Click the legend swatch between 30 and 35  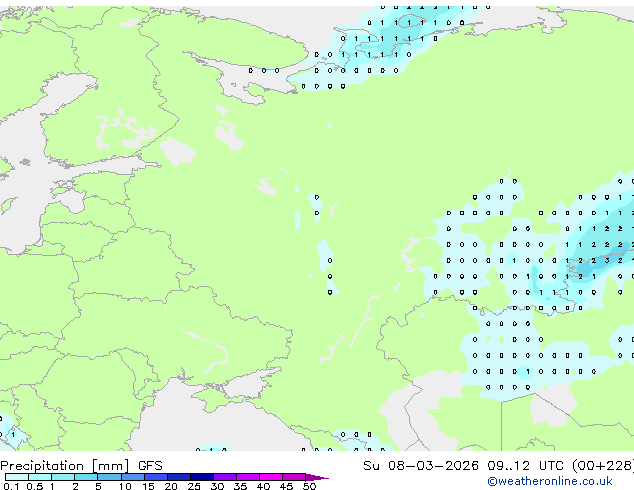[x=224, y=477]
